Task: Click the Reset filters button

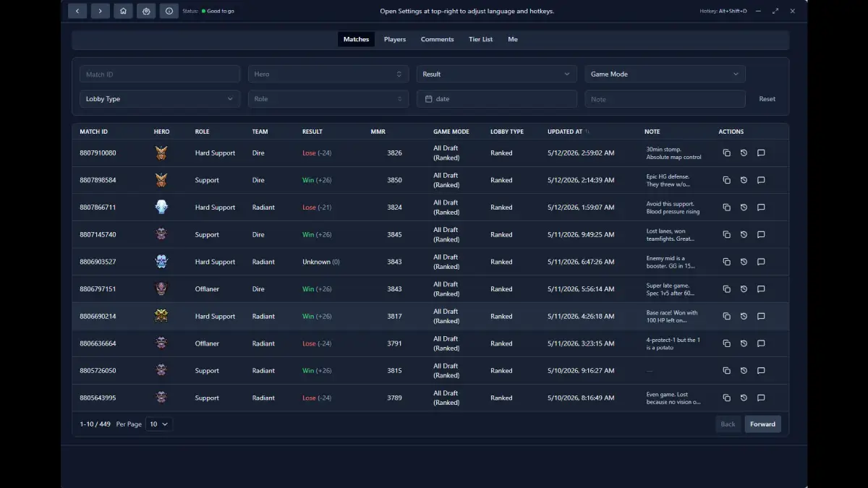Action: click(x=767, y=99)
